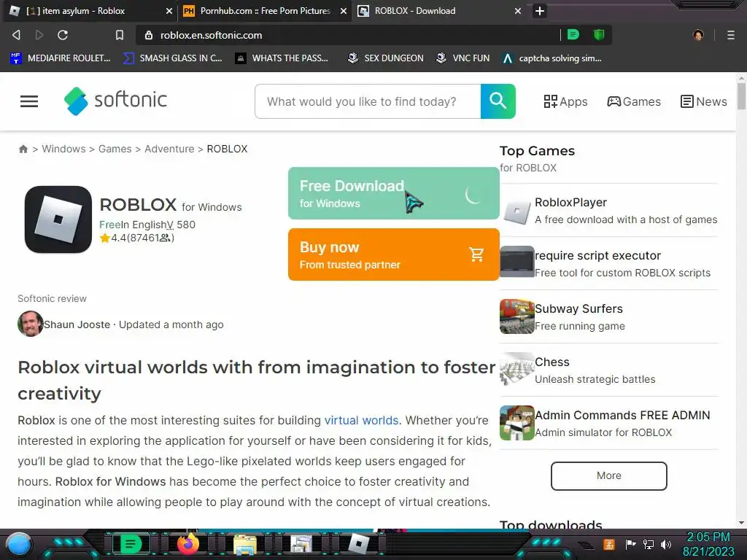Select the ROBLOX - Download tab
747x560 pixels.
pos(438,10)
